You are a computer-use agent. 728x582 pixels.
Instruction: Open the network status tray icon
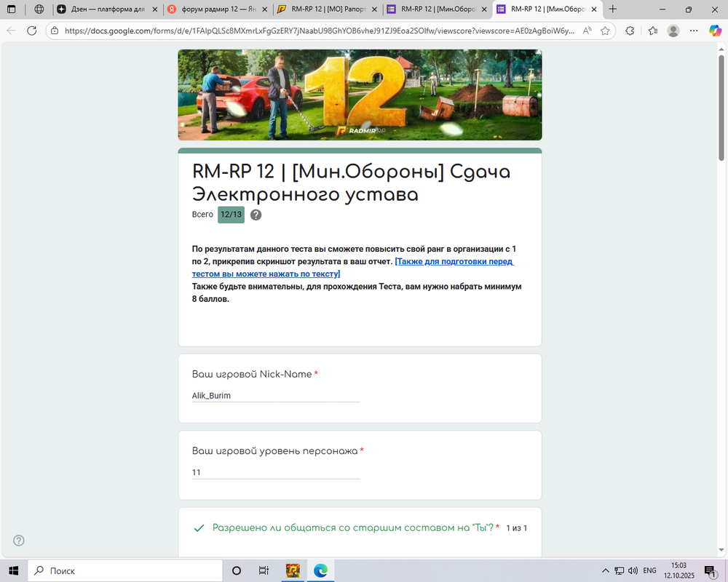(x=620, y=570)
